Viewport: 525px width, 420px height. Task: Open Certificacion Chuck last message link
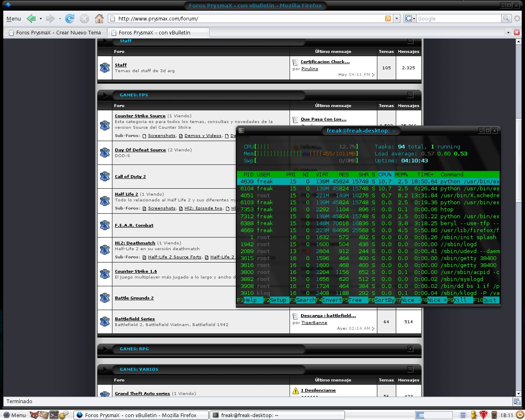[x=325, y=62]
